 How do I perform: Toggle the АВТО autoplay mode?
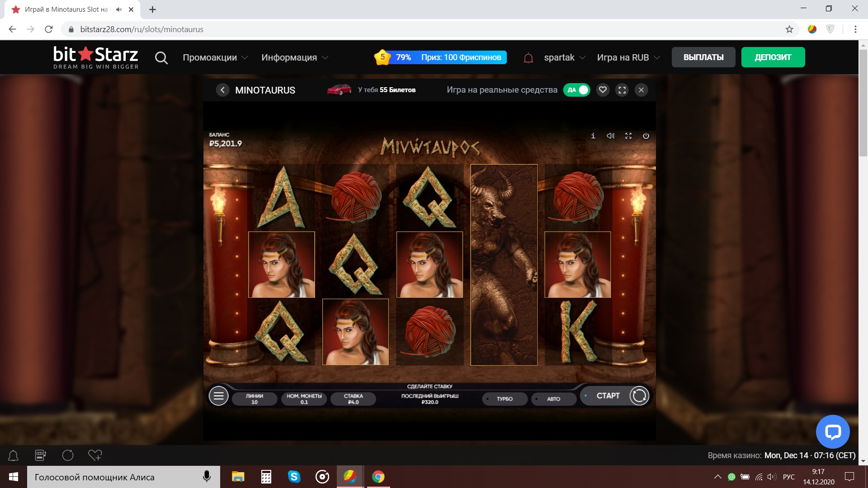pyautogui.click(x=553, y=399)
